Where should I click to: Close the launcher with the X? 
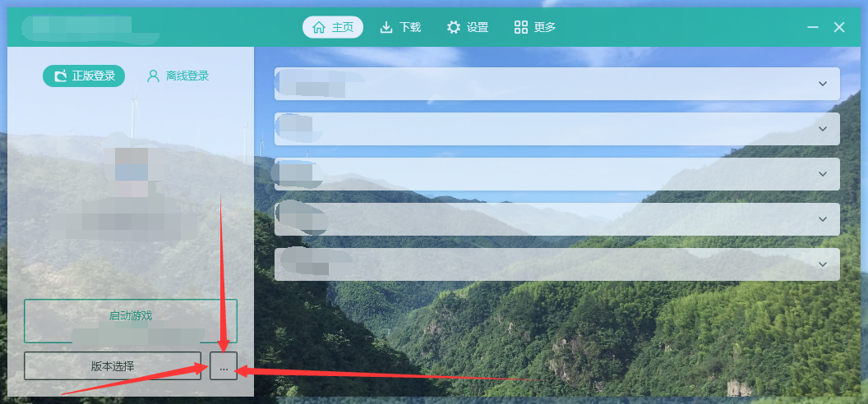tap(839, 27)
